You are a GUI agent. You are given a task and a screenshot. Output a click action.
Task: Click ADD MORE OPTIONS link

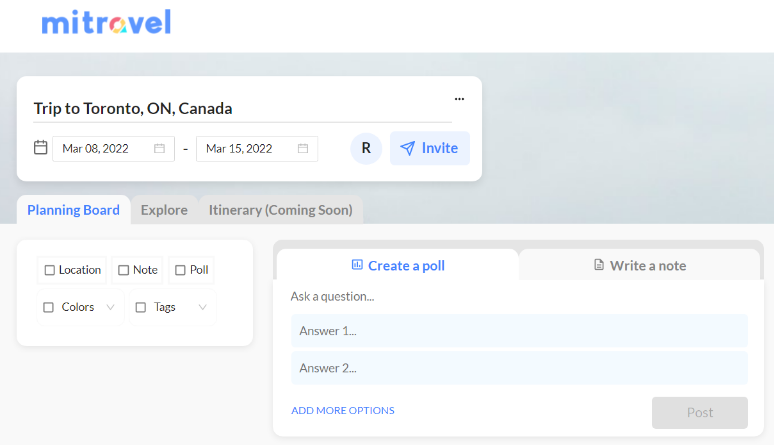point(343,410)
